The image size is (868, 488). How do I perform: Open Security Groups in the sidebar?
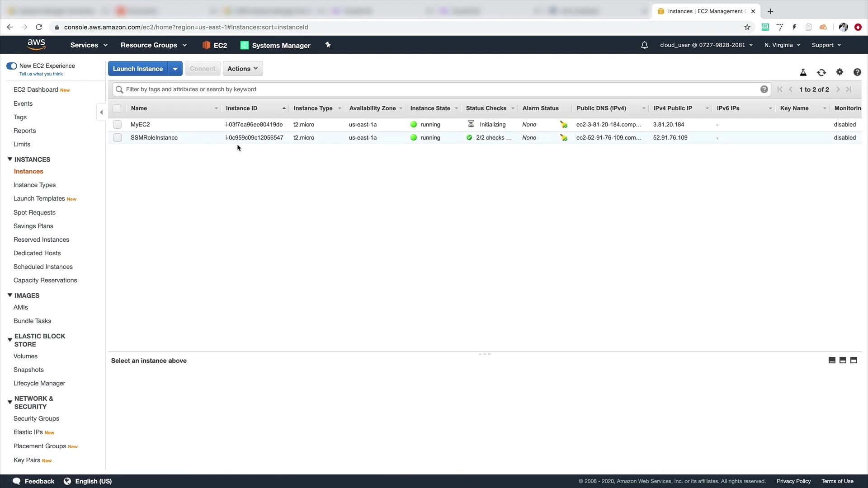point(36,418)
